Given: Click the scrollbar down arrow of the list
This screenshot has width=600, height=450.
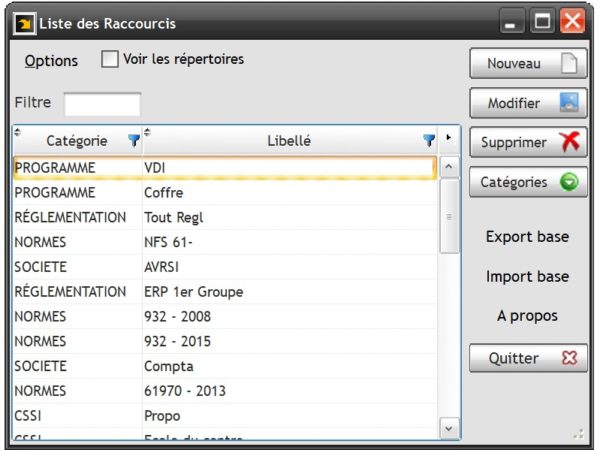Looking at the screenshot, I should pyautogui.click(x=449, y=428).
